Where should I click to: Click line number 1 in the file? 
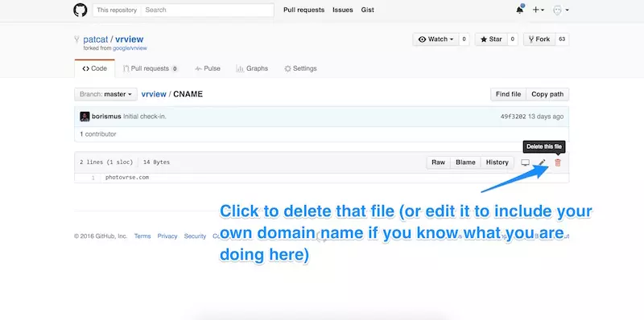93,178
